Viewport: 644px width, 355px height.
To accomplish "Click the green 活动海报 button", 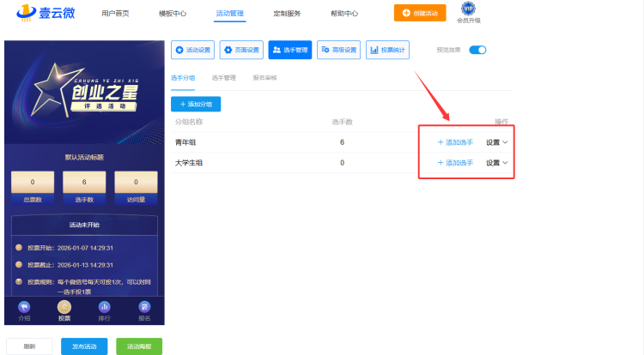I will [x=139, y=346].
